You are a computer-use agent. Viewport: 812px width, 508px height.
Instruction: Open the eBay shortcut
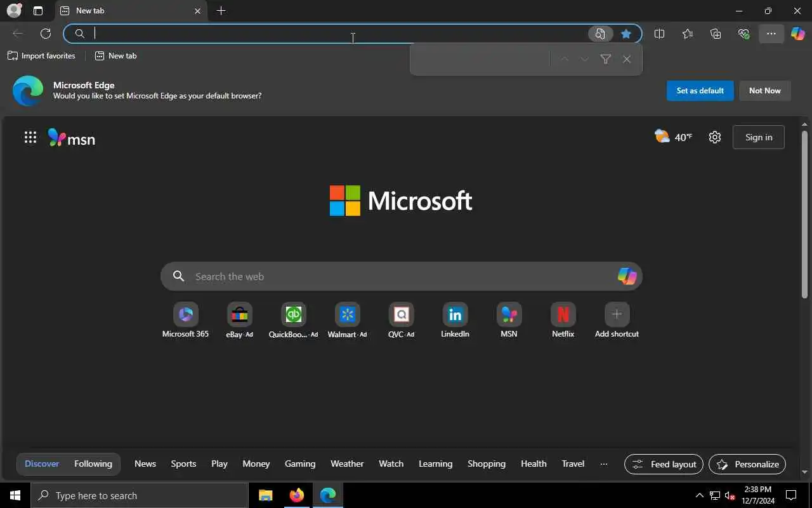point(239,320)
